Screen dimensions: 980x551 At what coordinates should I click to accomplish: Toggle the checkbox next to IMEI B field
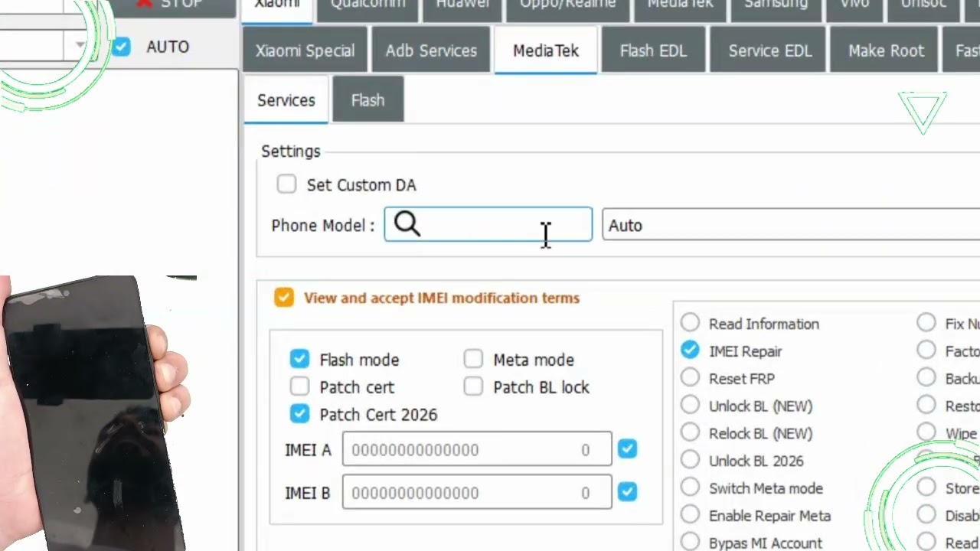(x=627, y=492)
